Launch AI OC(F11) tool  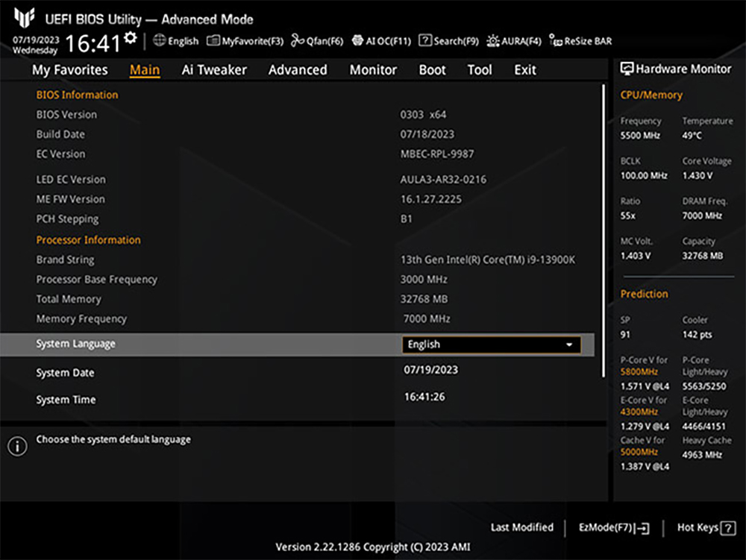(x=381, y=41)
